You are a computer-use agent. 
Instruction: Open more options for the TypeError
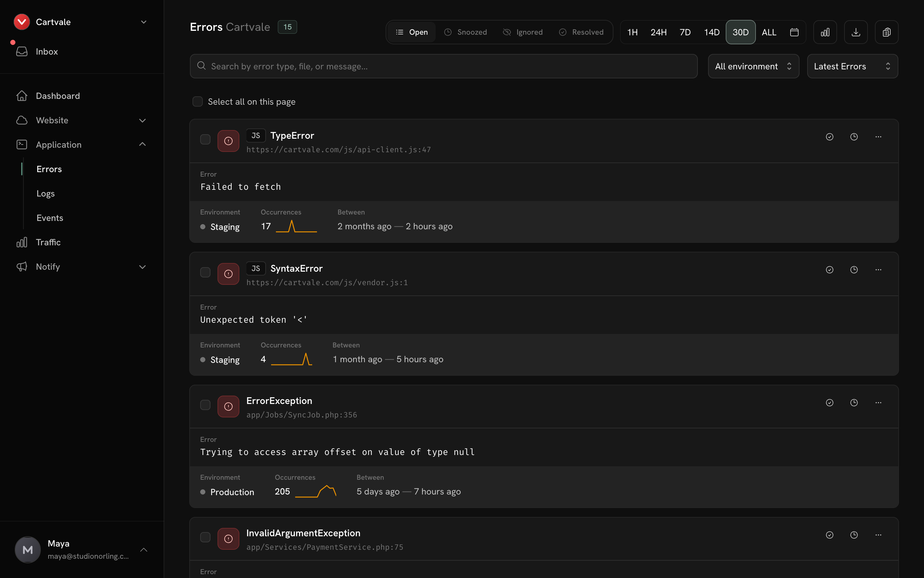pos(878,137)
